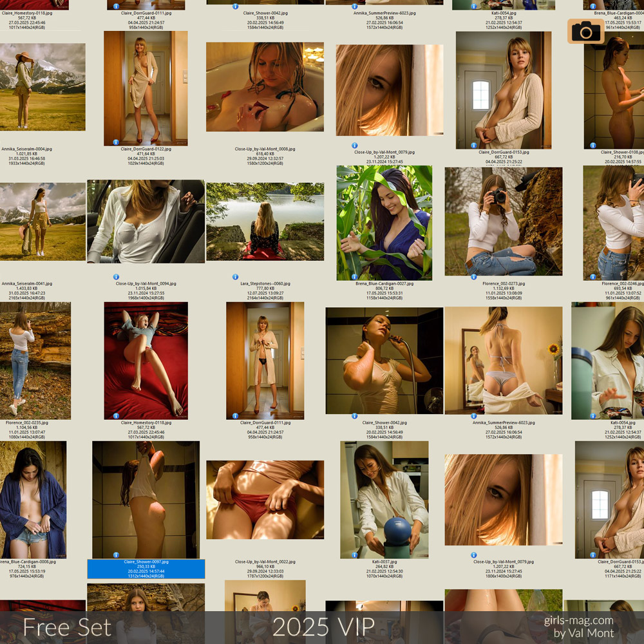The image size is (644, 644).
Task: Select the Close-Up_by-Val-Mont_0022.jpg thumbnail
Action: click(x=265, y=500)
